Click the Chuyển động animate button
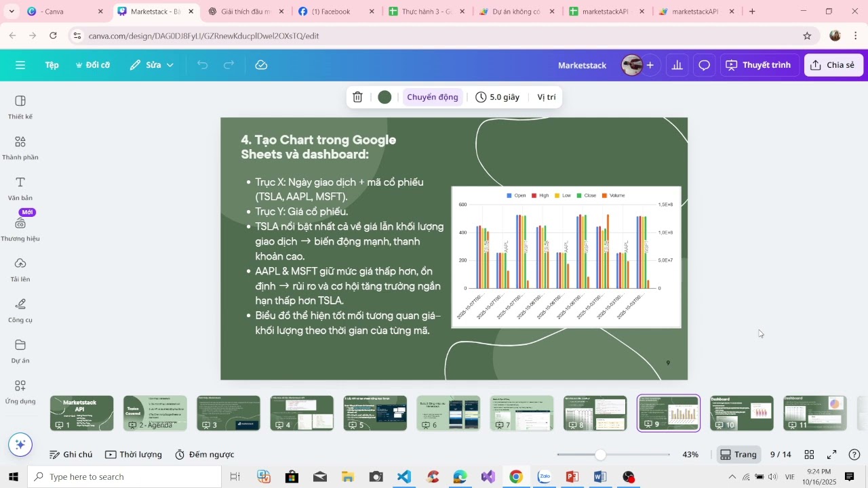 click(x=433, y=97)
